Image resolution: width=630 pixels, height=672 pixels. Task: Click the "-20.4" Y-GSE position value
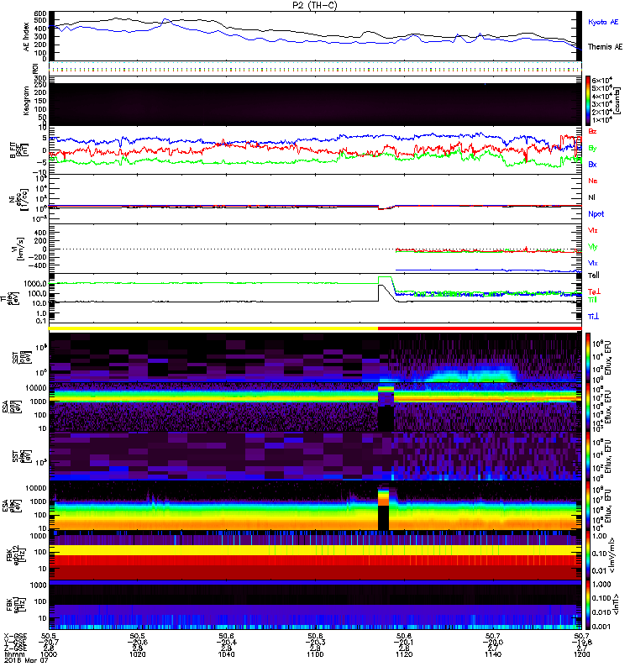point(226,642)
